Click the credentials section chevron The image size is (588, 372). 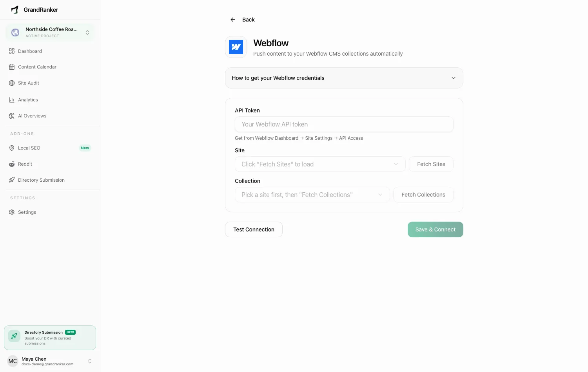454,78
